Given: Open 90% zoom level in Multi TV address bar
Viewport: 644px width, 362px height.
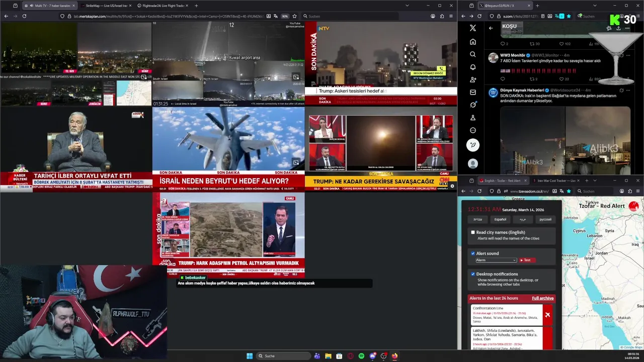Looking at the screenshot, I should click(285, 16).
